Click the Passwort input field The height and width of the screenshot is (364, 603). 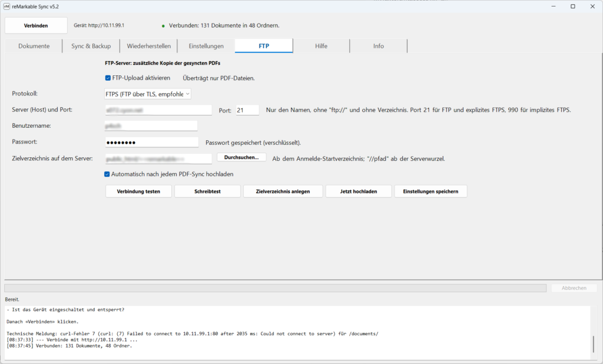(x=151, y=143)
